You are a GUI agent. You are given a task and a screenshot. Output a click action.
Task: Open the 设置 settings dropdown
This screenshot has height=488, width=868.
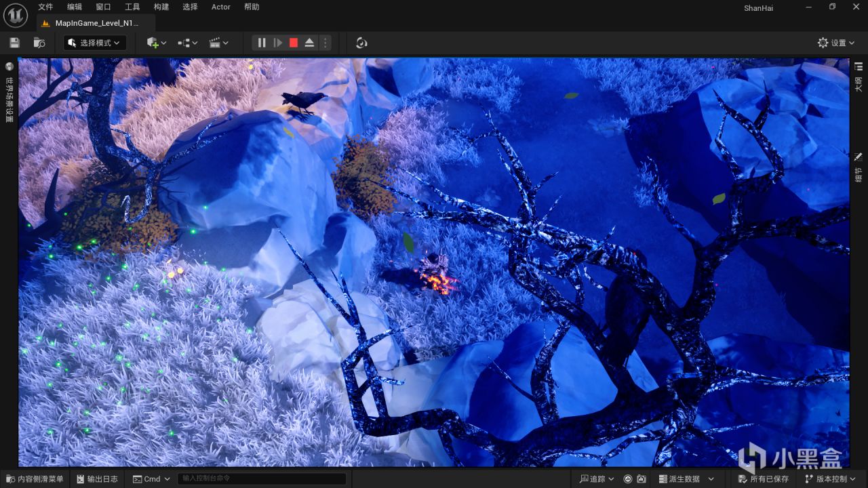(x=836, y=43)
